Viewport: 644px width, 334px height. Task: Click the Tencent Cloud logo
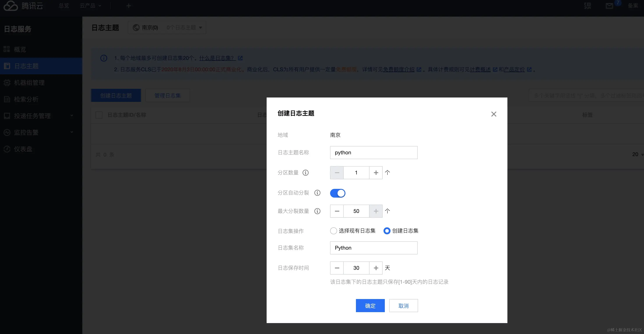(23, 5)
